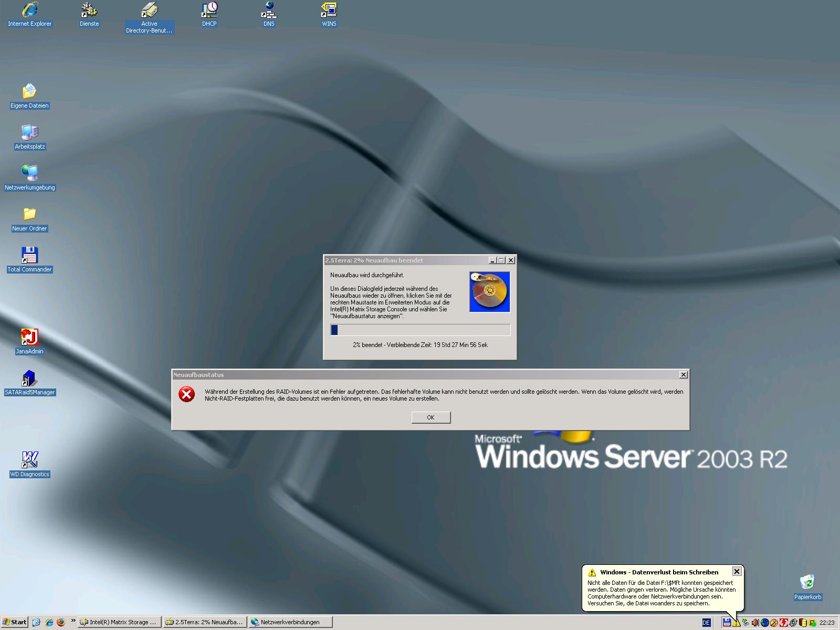This screenshot has height=630, width=840.
Task: Select the Neuer Ordner folder icon
Action: pos(29,219)
